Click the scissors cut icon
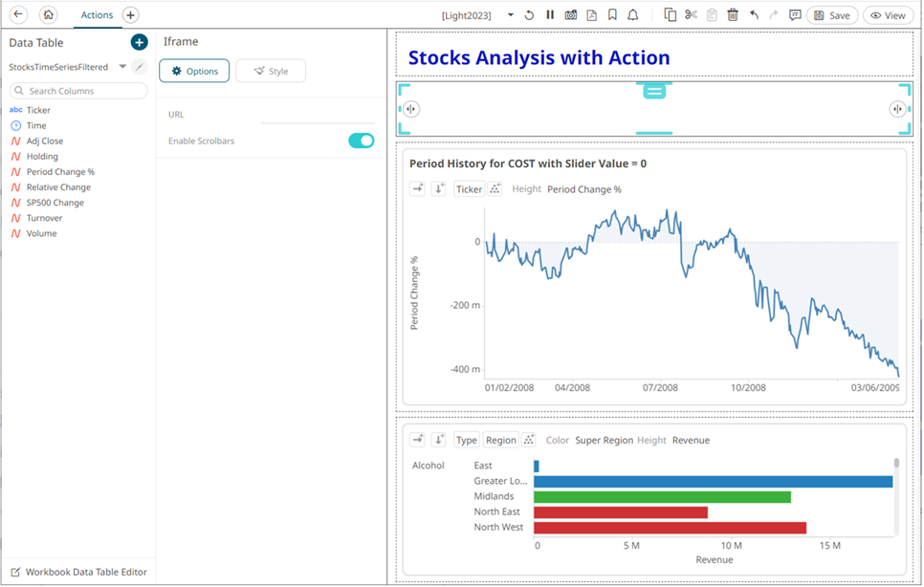This screenshot has width=924, height=587. point(691,15)
